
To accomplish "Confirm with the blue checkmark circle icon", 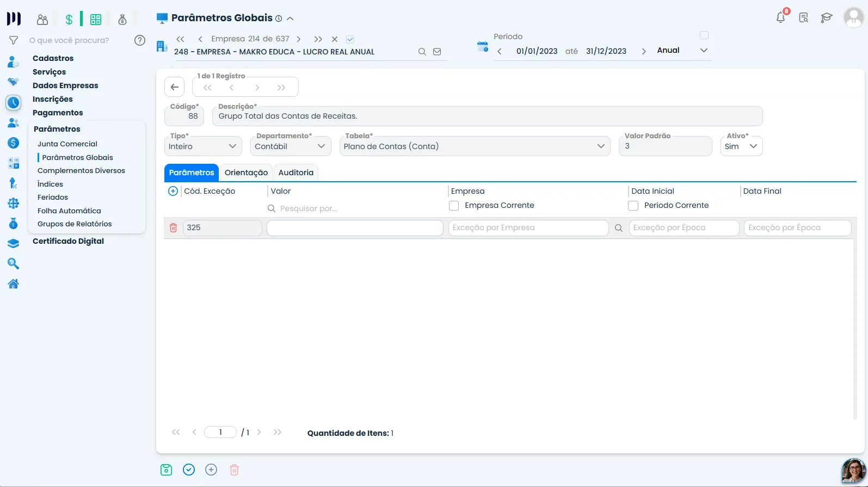I will click(x=189, y=470).
